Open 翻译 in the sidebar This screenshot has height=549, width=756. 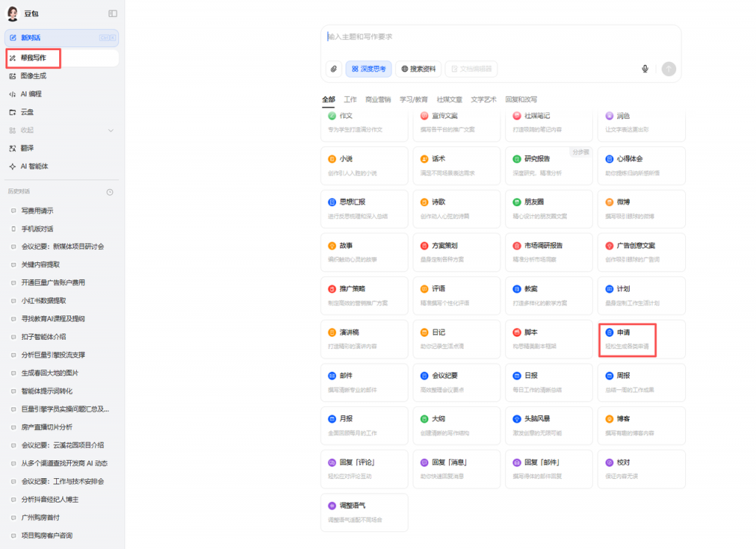27,148
